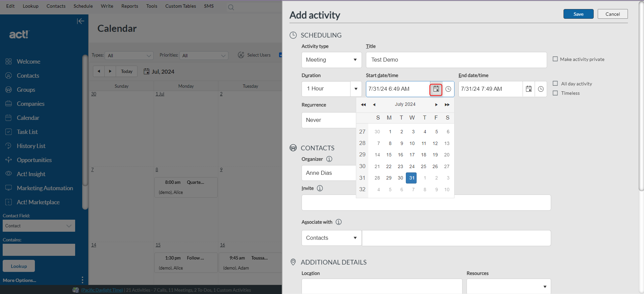The image size is (644, 294).
Task: Open the Duration dropdown arrow
Action: 356,89
